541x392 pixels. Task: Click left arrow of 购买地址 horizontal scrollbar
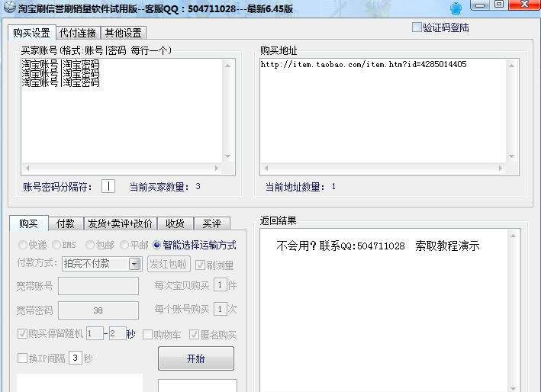pyautogui.click(x=266, y=169)
